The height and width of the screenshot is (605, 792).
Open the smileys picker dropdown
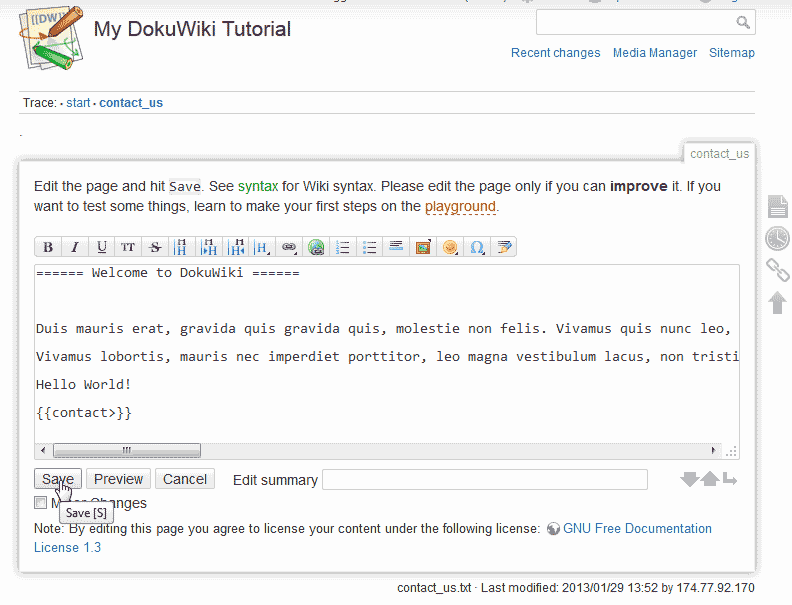[x=451, y=247]
